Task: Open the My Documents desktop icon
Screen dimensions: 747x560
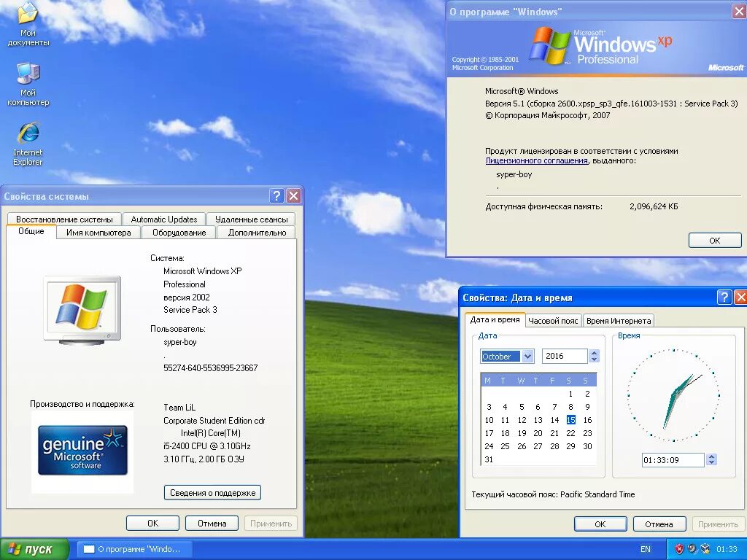Action: (28, 24)
